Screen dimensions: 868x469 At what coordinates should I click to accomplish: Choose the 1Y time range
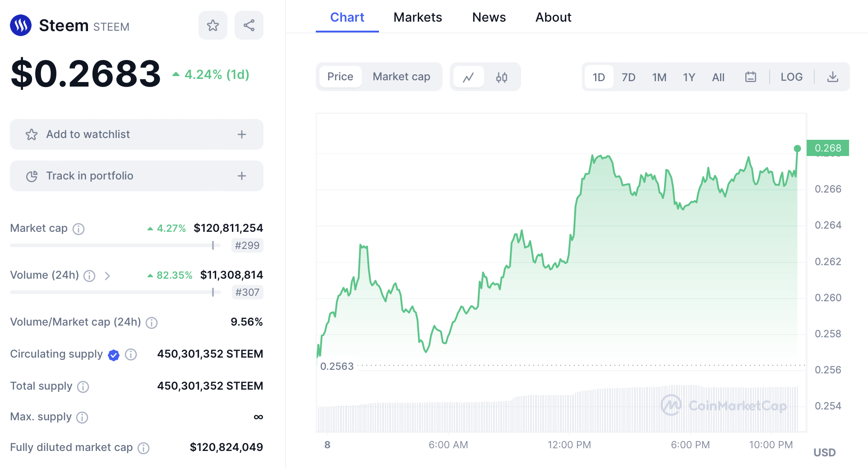click(688, 77)
